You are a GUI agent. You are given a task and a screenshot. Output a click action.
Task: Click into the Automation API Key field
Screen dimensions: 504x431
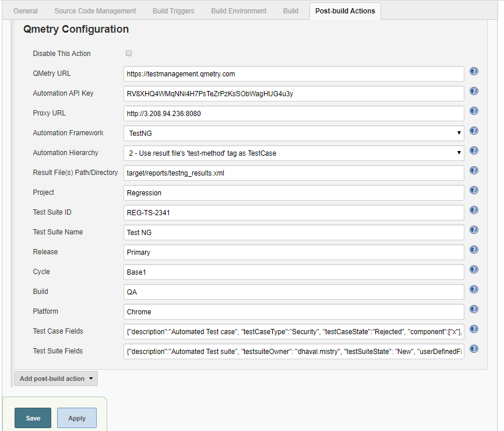(294, 93)
